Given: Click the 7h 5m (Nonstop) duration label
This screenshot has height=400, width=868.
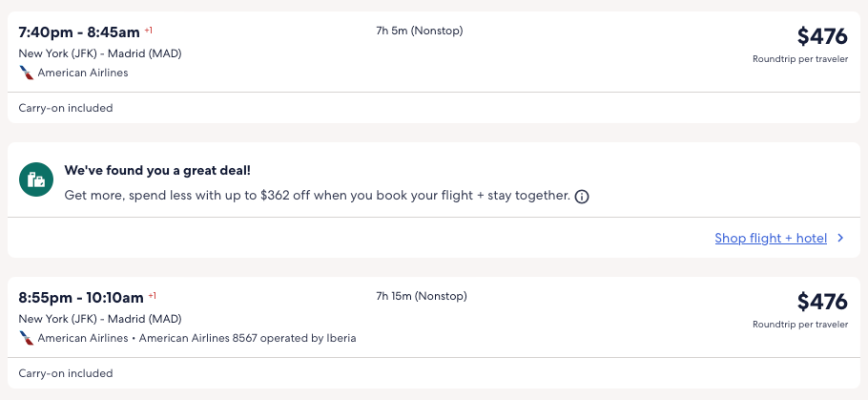Looking at the screenshot, I should click(420, 32).
